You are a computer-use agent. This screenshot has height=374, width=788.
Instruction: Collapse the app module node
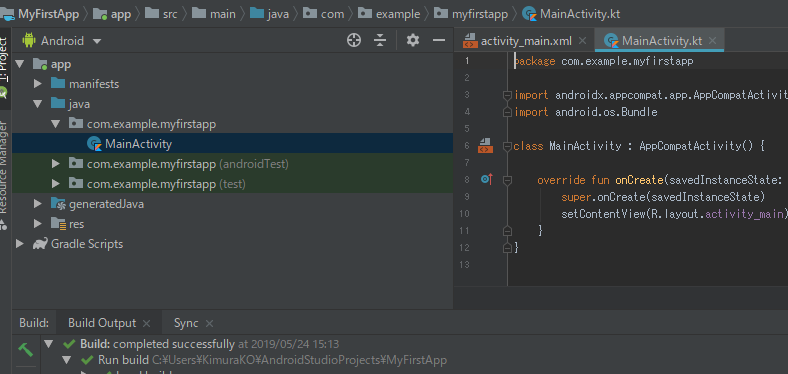20,64
